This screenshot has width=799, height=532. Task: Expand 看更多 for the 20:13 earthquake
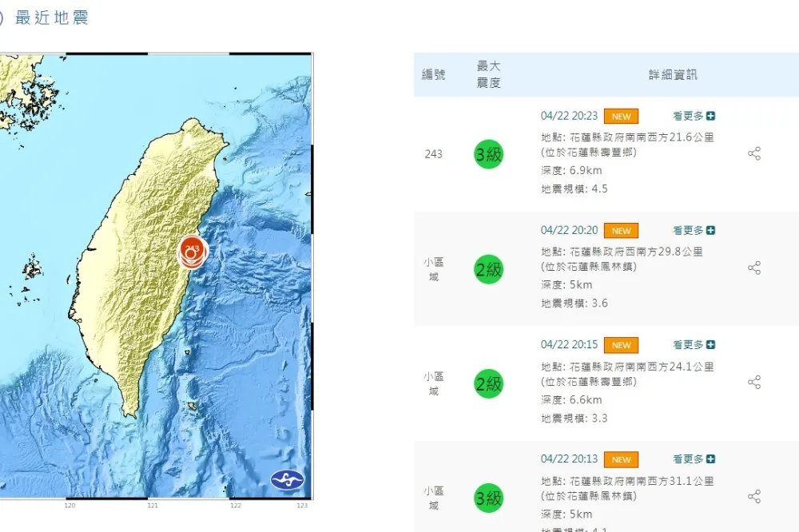[x=694, y=459]
